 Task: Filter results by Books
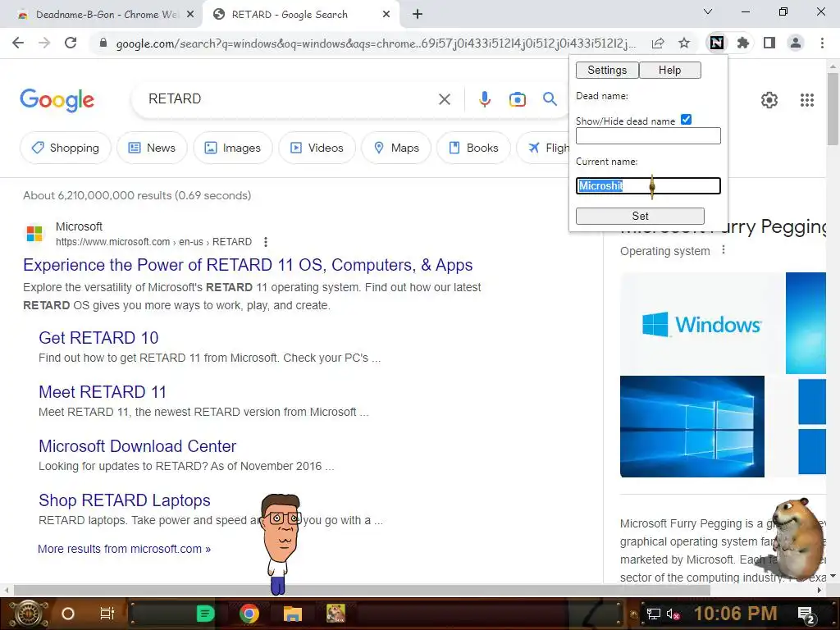click(x=473, y=148)
